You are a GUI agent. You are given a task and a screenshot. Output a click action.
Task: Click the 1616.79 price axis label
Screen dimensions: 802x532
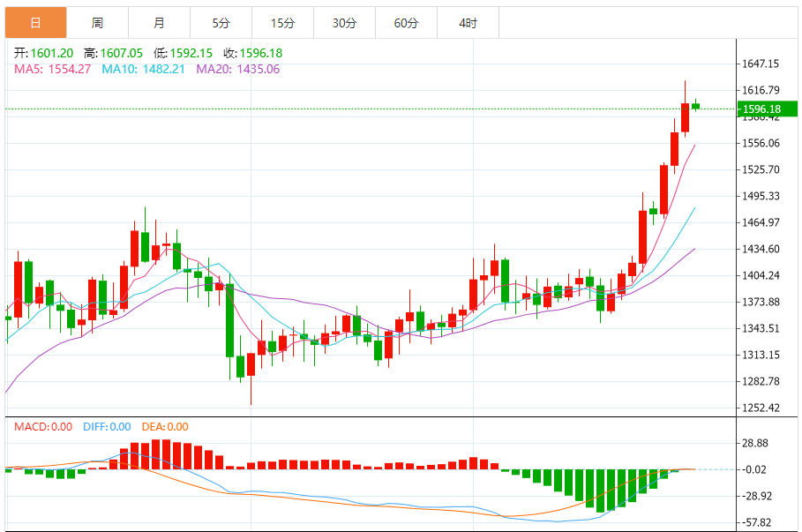pos(761,90)
